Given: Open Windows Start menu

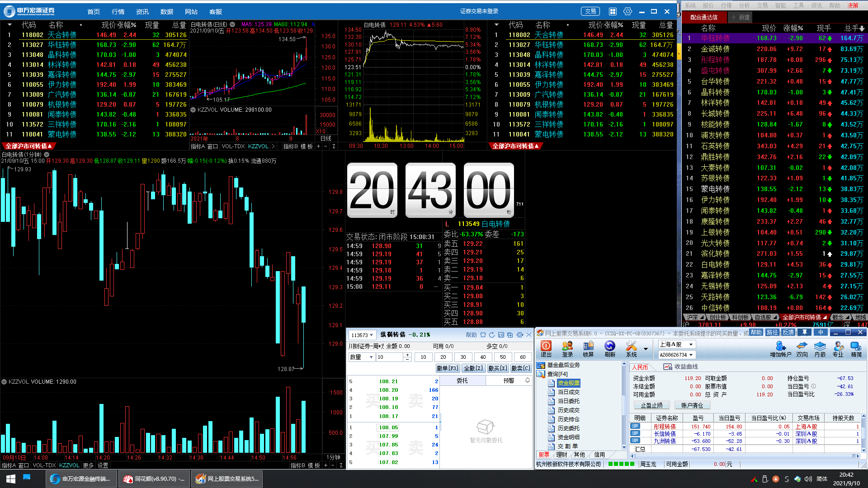Looking at the screenshot, I should (11, 479).
